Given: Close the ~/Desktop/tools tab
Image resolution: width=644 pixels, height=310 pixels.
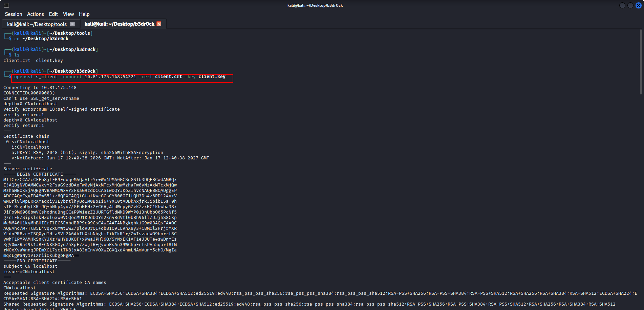Looking at the screenshot, I should point(72,24).
